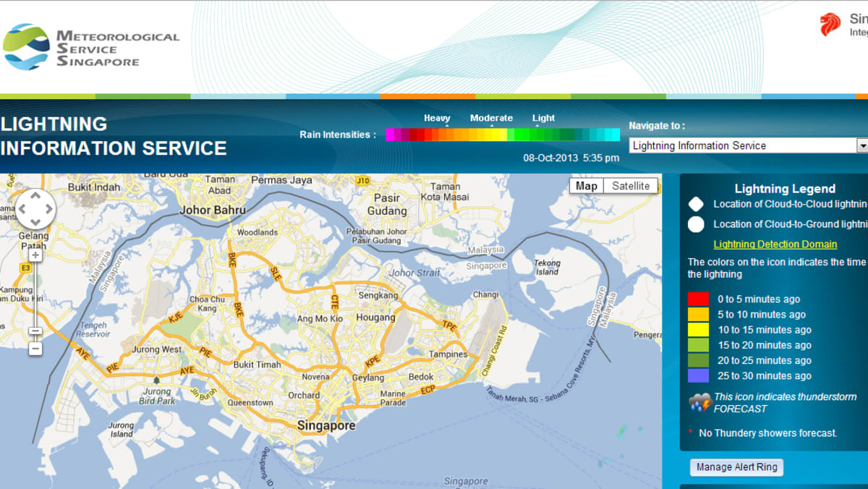Click the center of the map pan compass
868x489 pixels.
35,208
